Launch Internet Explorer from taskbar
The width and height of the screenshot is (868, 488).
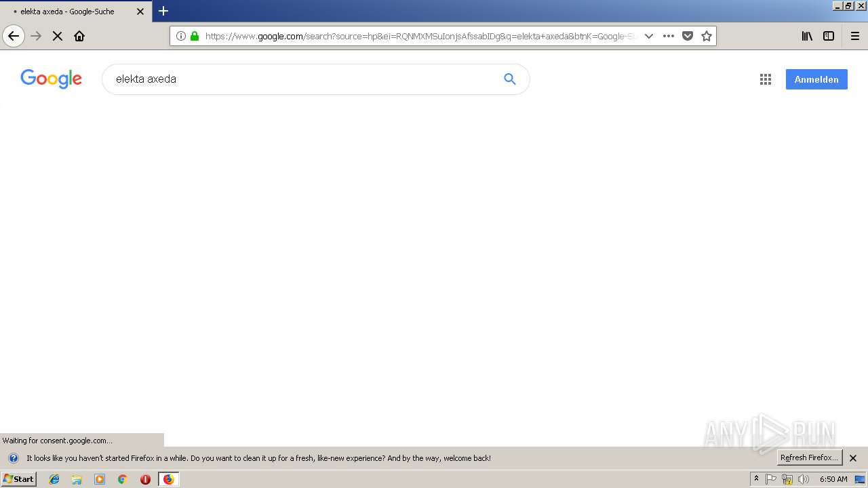[x=54, y=479]
